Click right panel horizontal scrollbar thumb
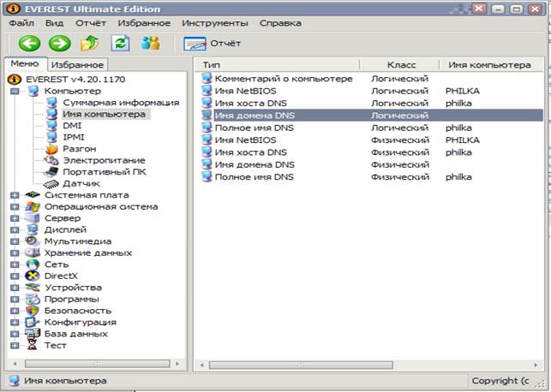 (x=301, y=365)
